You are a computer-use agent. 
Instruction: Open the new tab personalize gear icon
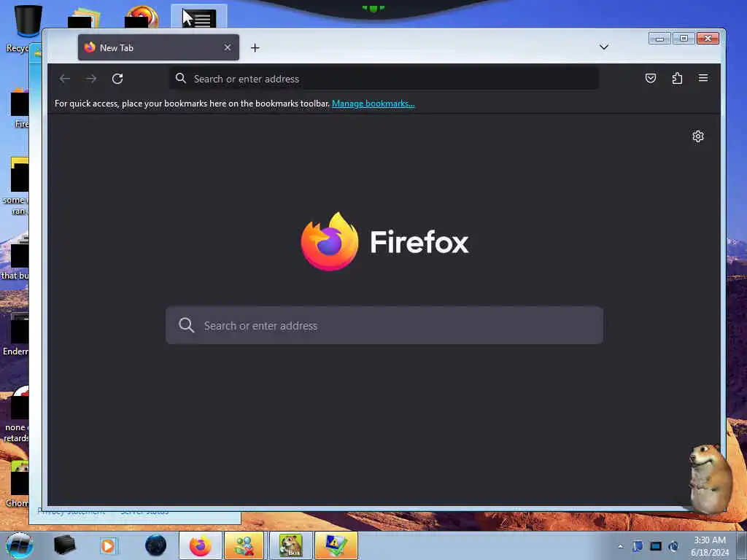(x=698, y=136)
